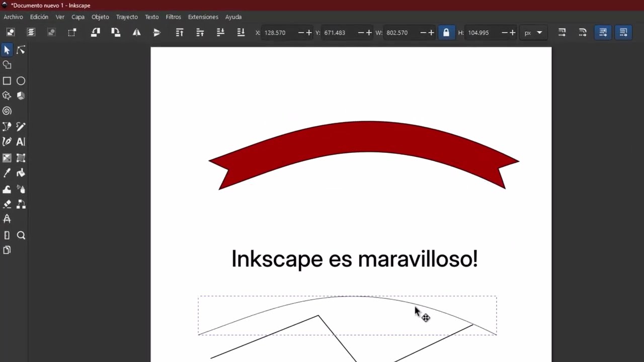Activate the Star and polygon tool
This screenshot has width=644, height=362.
point(7,96)
